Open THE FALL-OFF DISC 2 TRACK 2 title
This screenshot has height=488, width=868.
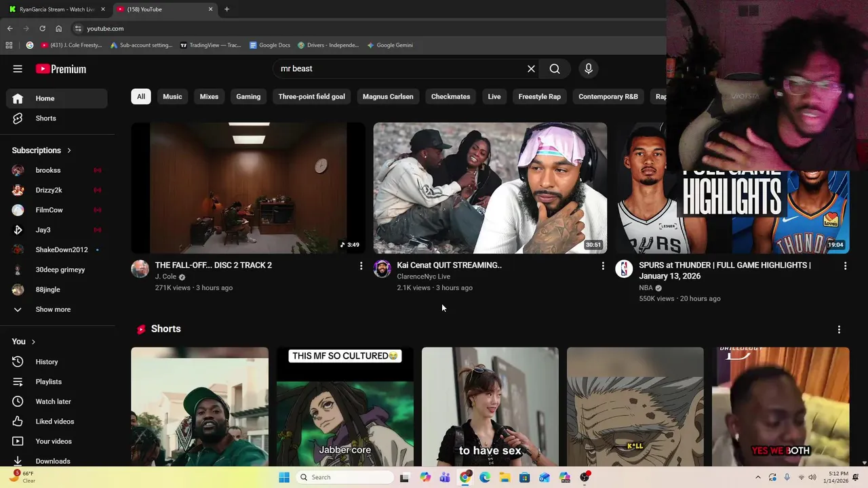(213, 265)
